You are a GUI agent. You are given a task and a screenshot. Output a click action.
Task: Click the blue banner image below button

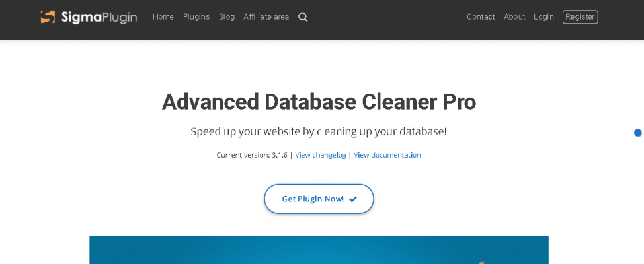tap(319, 250)
